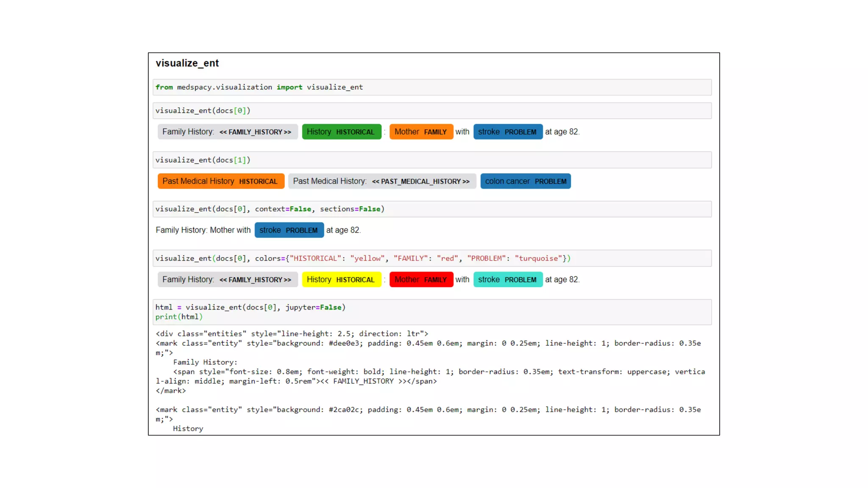The width and height of the screenshot is (868, 488).
Task: Click the gray PAST_MEDICAL_HISTORY section label
Action: click(x=381, y=181)
